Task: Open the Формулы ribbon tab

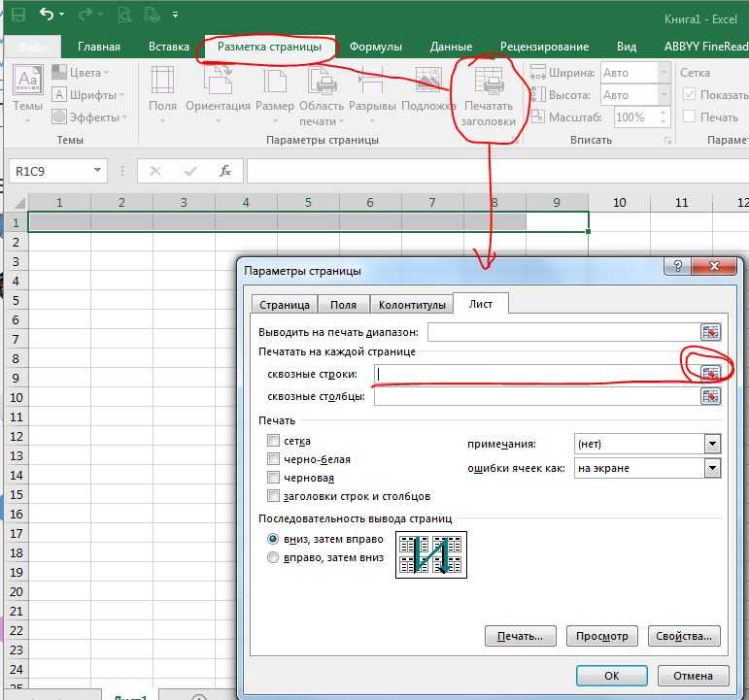Action: pyautogui.click(x=375, y=47)
